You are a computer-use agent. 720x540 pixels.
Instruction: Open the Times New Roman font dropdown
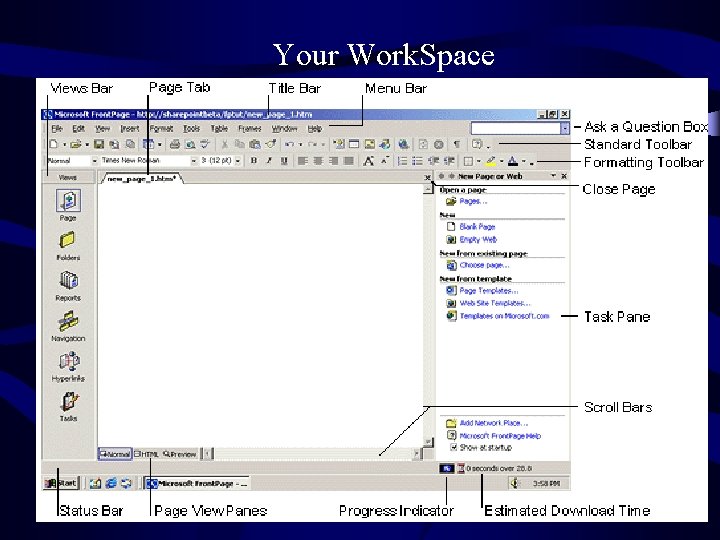(194, 161)
